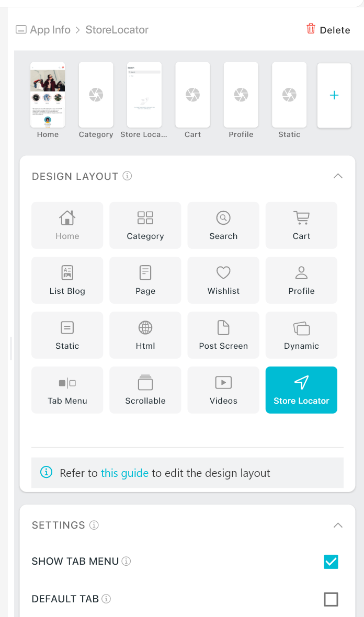
Task: Select the Wishlist heart layout
Action: click(x=223, y=280)
